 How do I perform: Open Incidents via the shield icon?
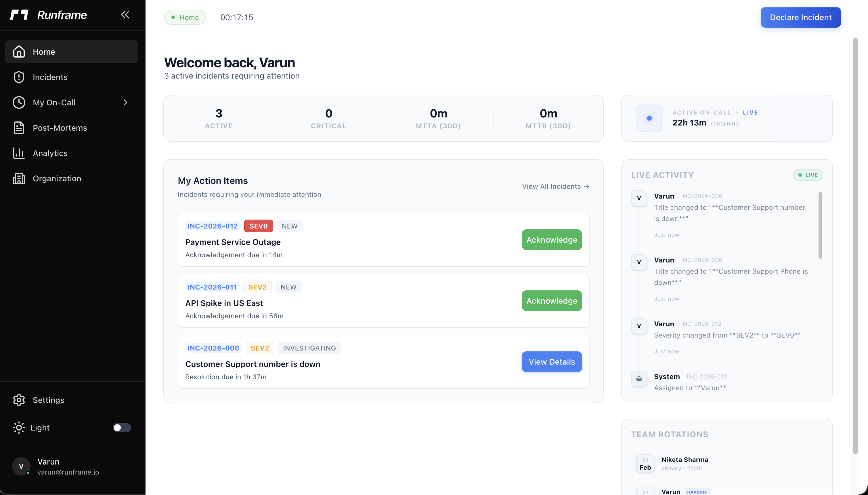point(19,77)
